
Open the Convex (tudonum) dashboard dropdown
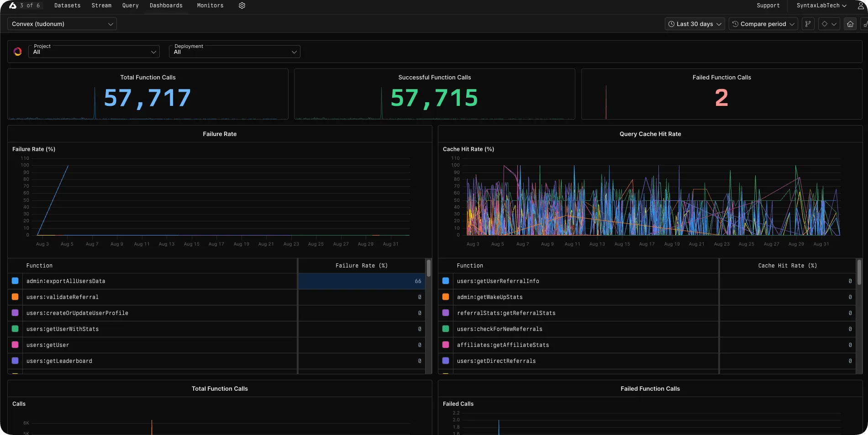(x=62, y=24)
